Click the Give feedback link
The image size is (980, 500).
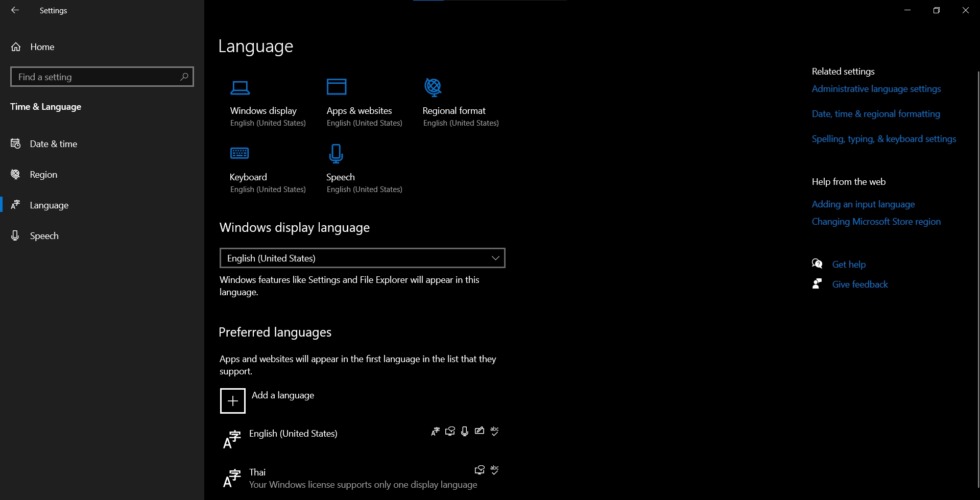pyautogui.click(x=860, y=284)
